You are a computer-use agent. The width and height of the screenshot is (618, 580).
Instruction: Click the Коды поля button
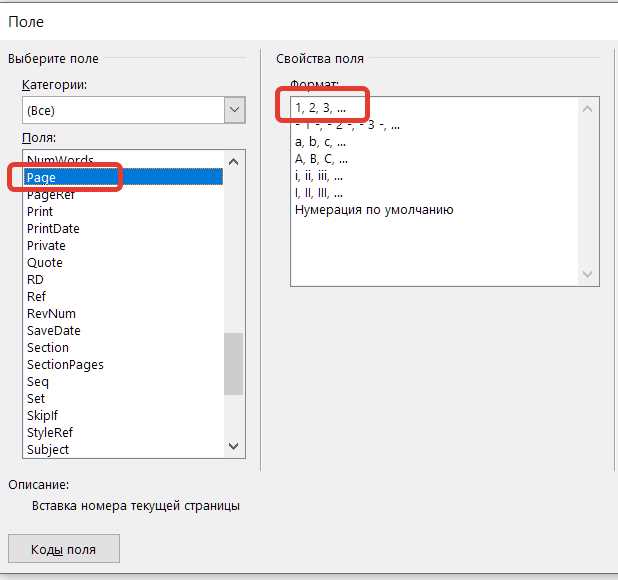point(64,548)
